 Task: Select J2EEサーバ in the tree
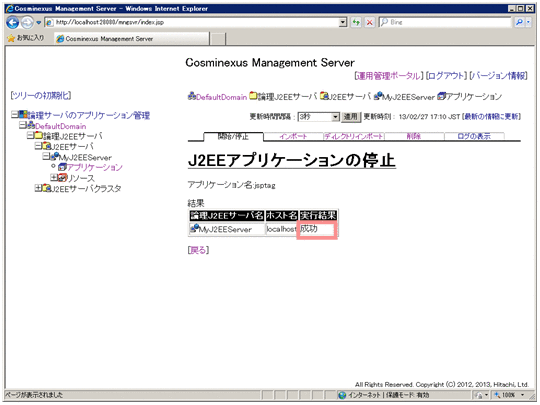click(72, 147)
